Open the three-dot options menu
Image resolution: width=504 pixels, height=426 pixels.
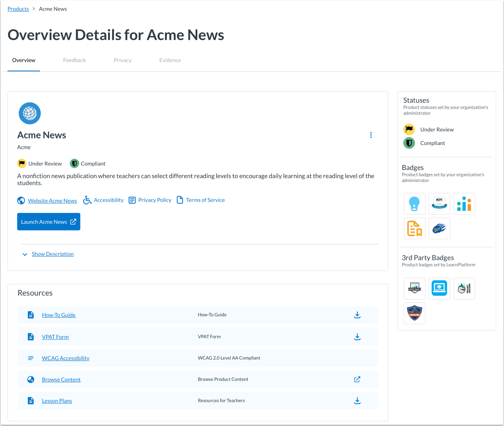pyautogui.click(x=371, y=135)
